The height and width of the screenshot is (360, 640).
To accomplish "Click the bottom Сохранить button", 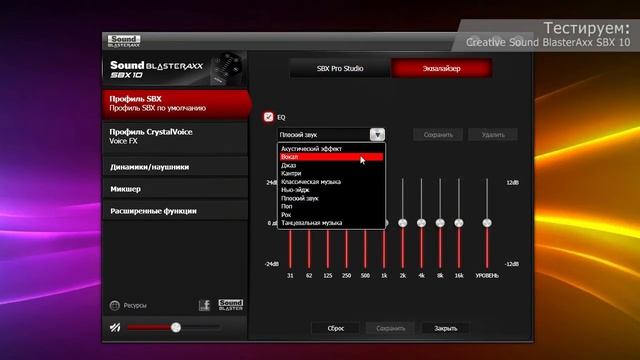I will [391, 328].
